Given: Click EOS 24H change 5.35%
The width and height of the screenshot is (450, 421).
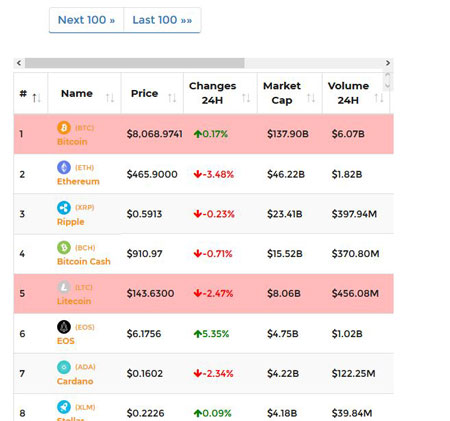Looking at the screenshot, I should (x=211, y=334).
